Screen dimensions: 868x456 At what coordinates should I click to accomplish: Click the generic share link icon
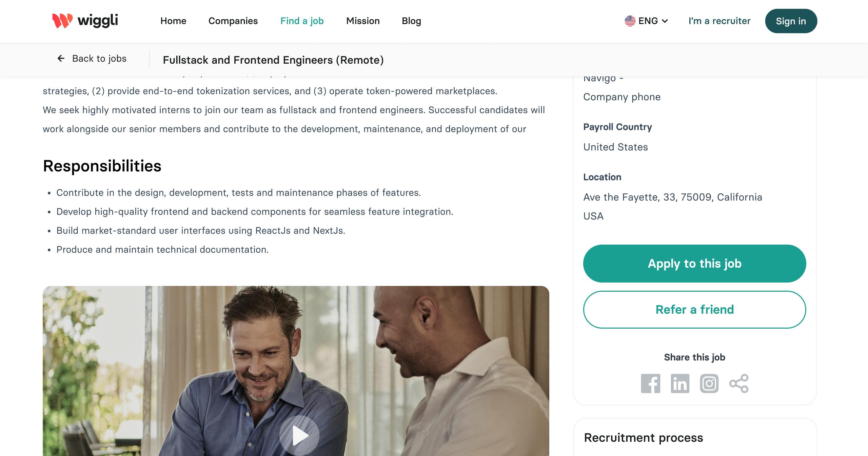[739, 384]
